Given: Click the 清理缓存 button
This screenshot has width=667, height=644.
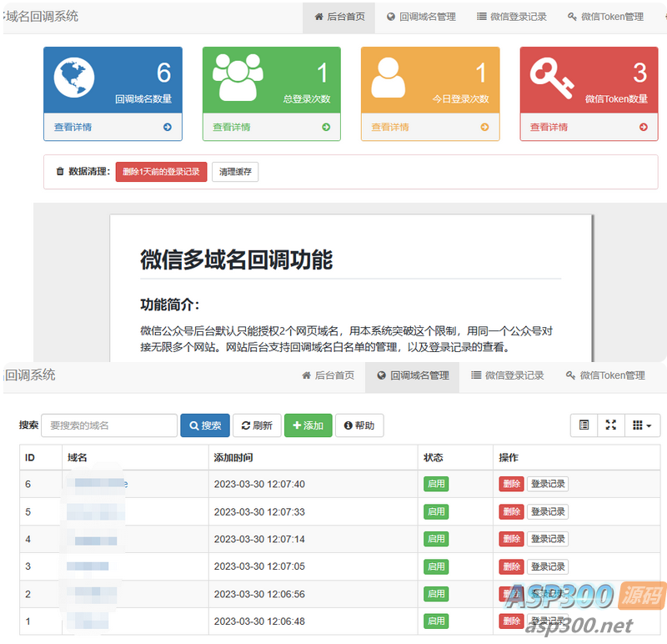Looking at the screenshot, I should coord(234,172).
